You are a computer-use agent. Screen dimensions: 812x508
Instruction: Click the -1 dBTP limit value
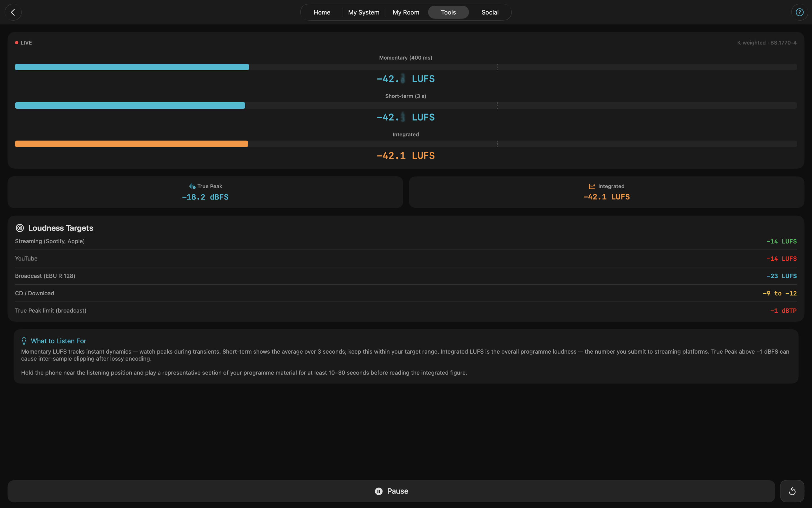tap(783, 310)
